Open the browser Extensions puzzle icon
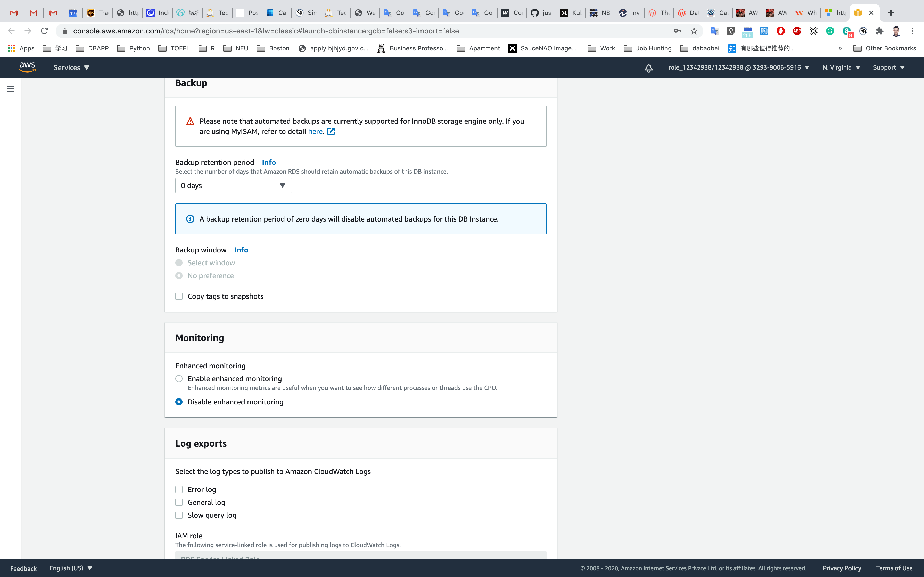 pos(880,31)
